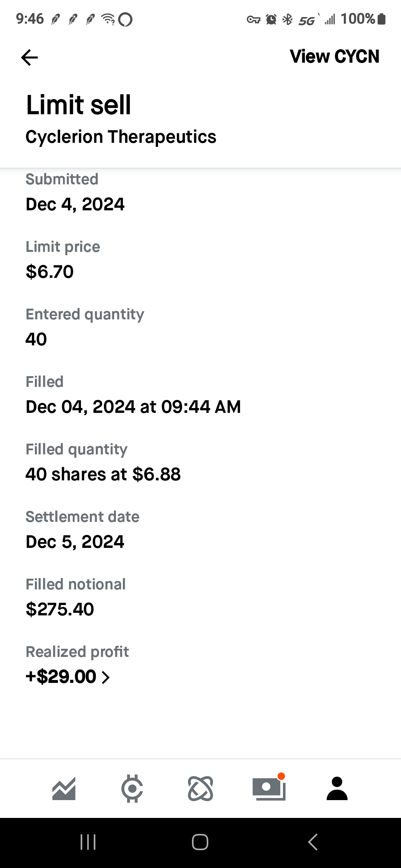Open View CYCN stock page
The width and height of the screenshot is (401, 868).
[335, 57]
